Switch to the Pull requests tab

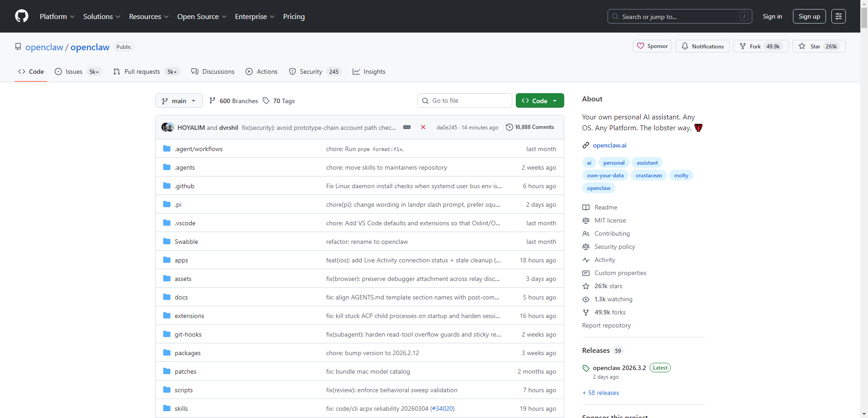point(142,71)
